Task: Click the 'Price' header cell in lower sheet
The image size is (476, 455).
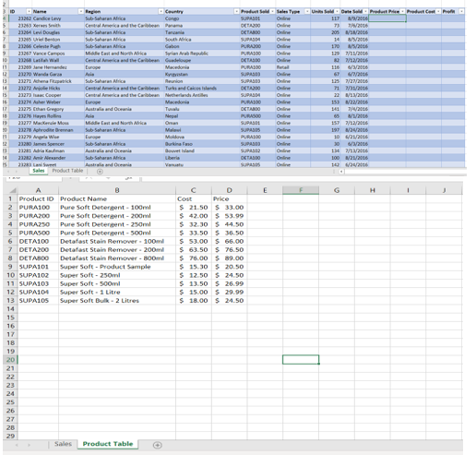Action: 229,199
